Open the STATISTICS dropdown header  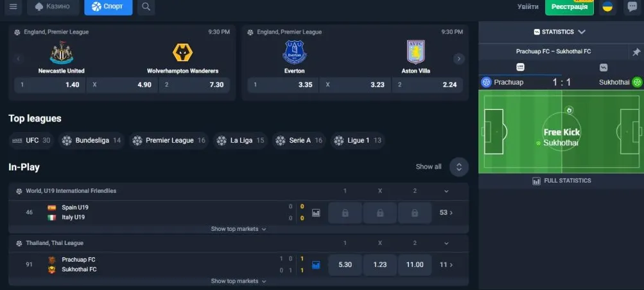pyautogui.click(x=560, y=32)
